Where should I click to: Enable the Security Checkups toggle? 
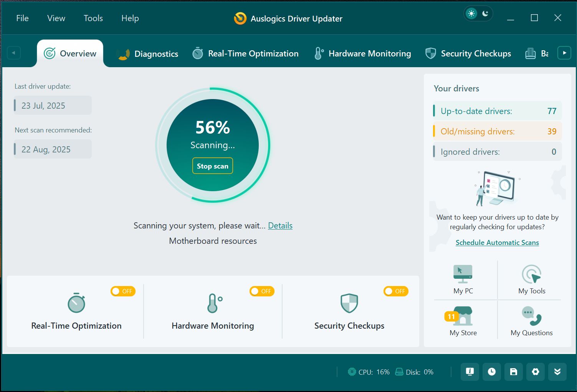[396, 291]
